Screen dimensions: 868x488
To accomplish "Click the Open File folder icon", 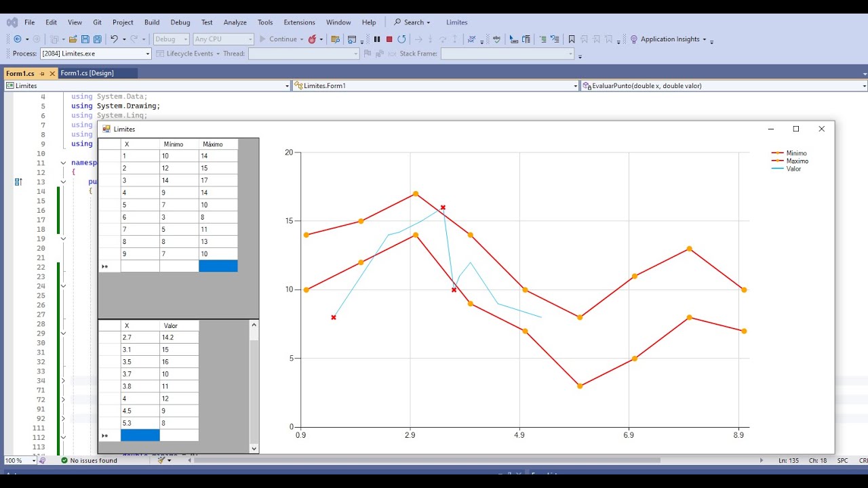I will (73, 39).
